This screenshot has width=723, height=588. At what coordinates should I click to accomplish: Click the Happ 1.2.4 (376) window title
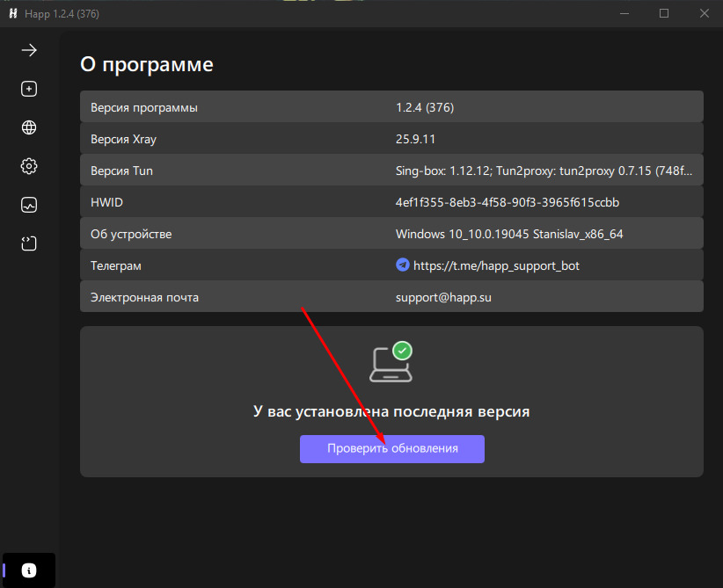click(x=62, y=14)
